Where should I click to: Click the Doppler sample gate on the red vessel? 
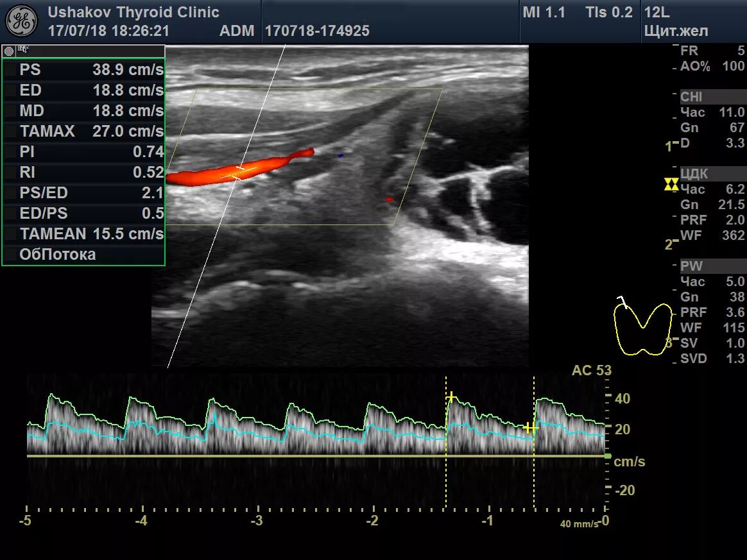pyautogui.click(x=239, y=171)
